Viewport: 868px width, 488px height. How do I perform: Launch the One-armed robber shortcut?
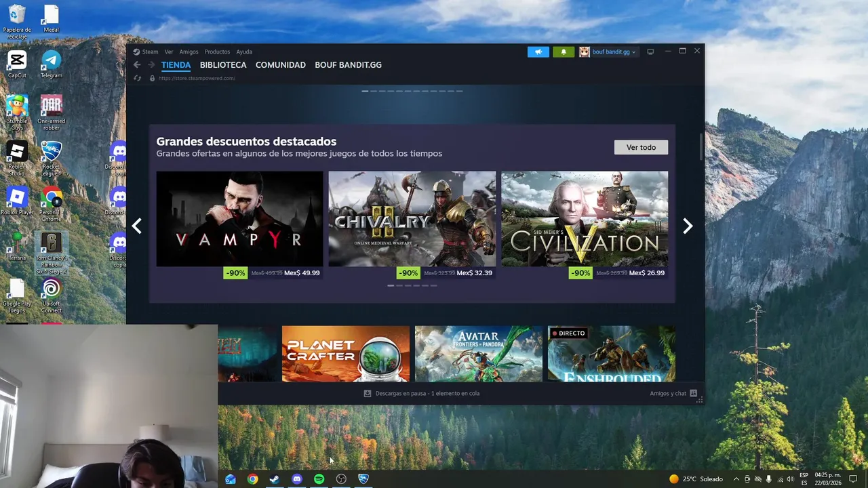tap(51, 113)
